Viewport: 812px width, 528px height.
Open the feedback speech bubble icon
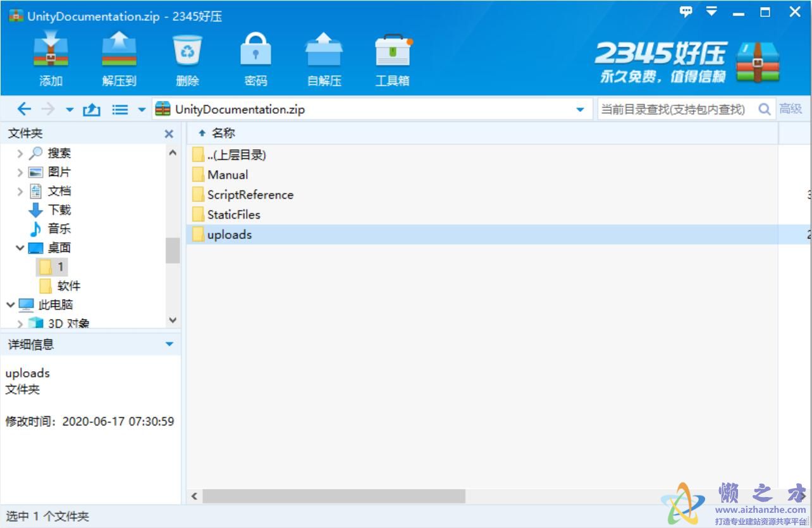(686, 11)
